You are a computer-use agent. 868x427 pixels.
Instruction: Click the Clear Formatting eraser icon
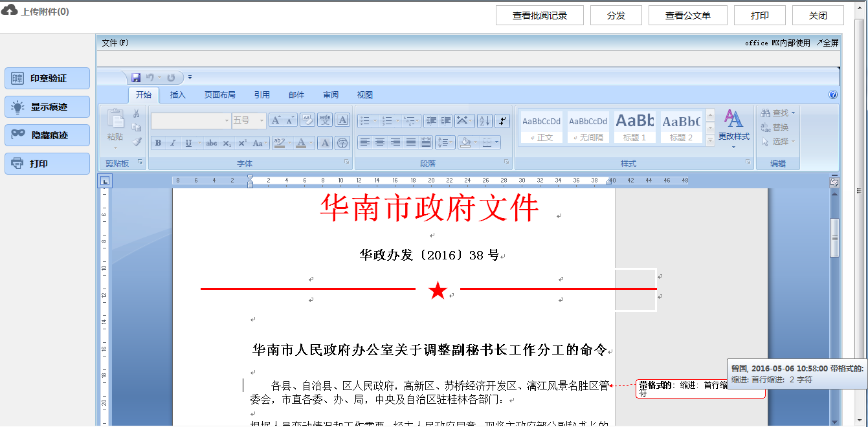click(x=307, y=120)
